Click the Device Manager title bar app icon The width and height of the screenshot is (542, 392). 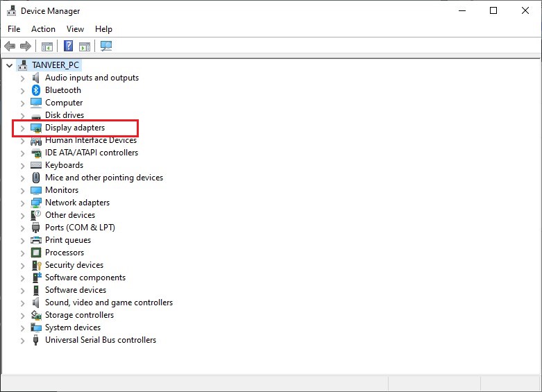click(x=11, y=10)
